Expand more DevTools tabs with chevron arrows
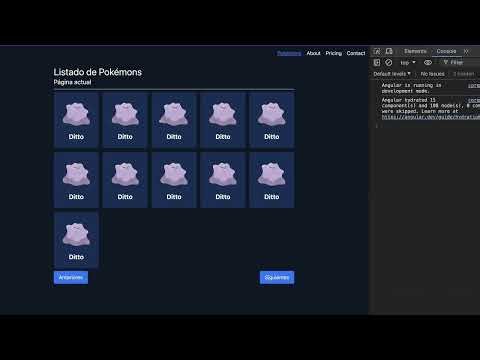The height and width of the screenshot is (360, 480). click(466, 51)
